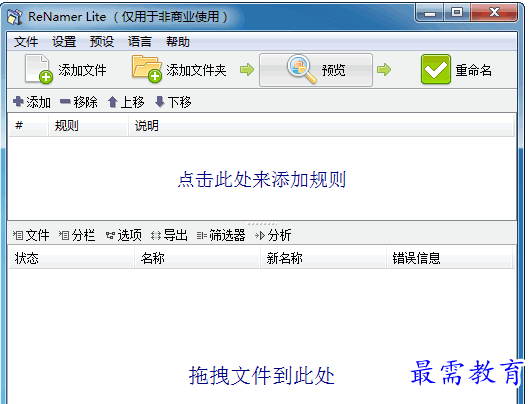
Task: Click the up arrow 上移 icon
Action: point(113,102)
